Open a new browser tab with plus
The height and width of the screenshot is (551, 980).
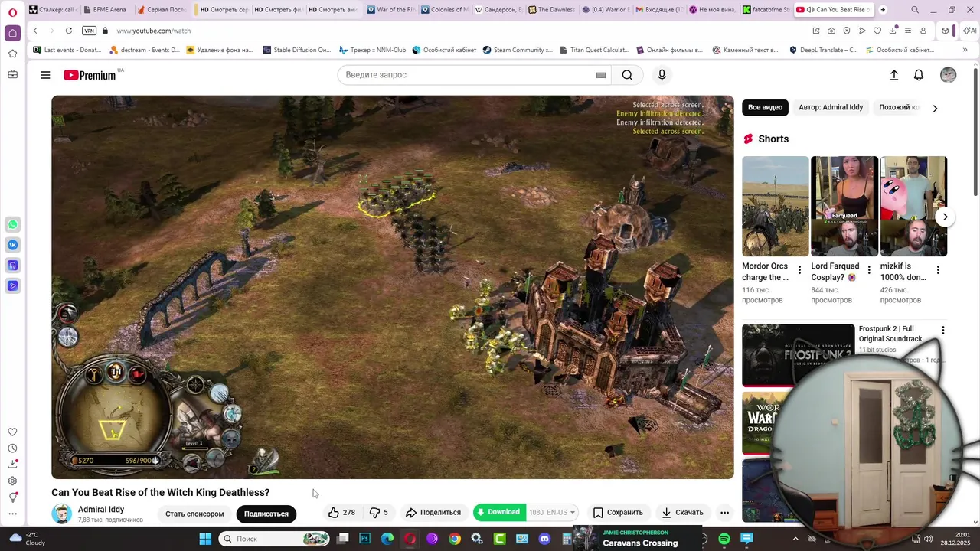pos(883,10)
